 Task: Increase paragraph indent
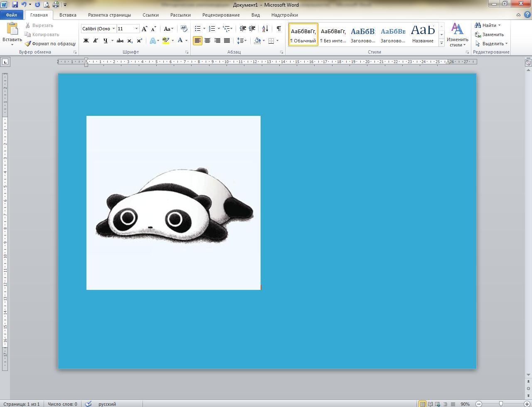(x=252, y=29)
